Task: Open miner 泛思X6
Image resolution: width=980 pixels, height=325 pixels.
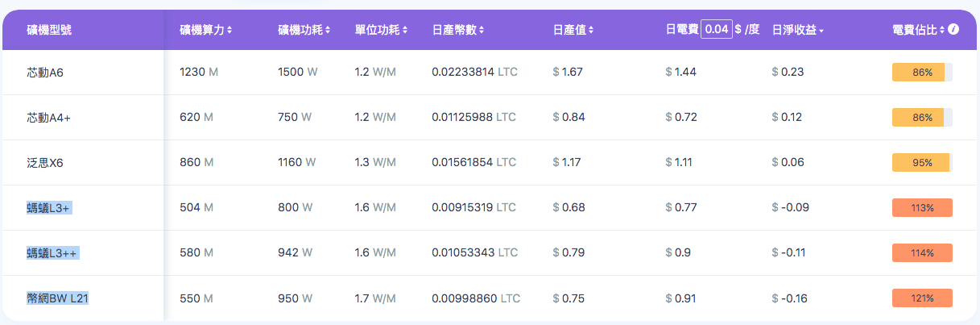Action: pyautogui.click(x=44, y=162)
